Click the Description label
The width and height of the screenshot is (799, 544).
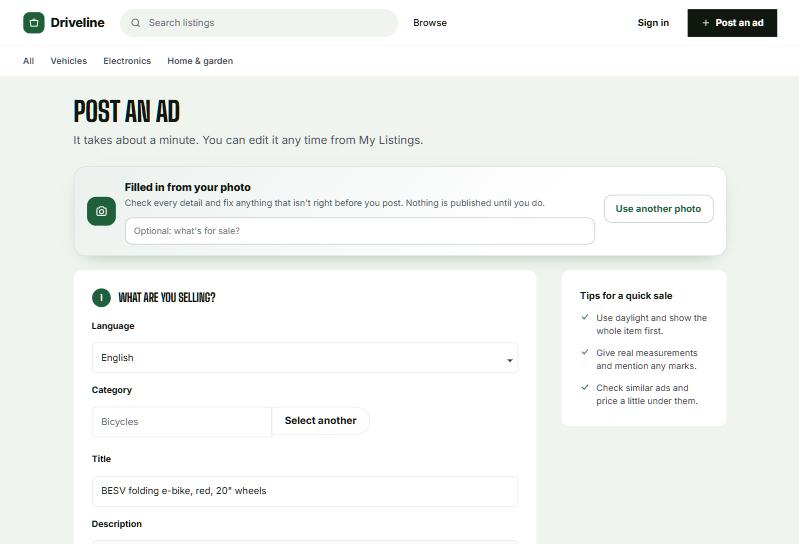pos(117,524)
